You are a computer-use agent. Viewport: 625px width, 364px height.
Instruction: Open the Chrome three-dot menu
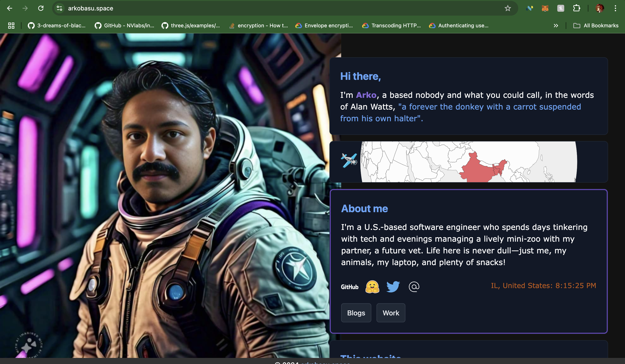pyautogui.click(x=615, y=8)
